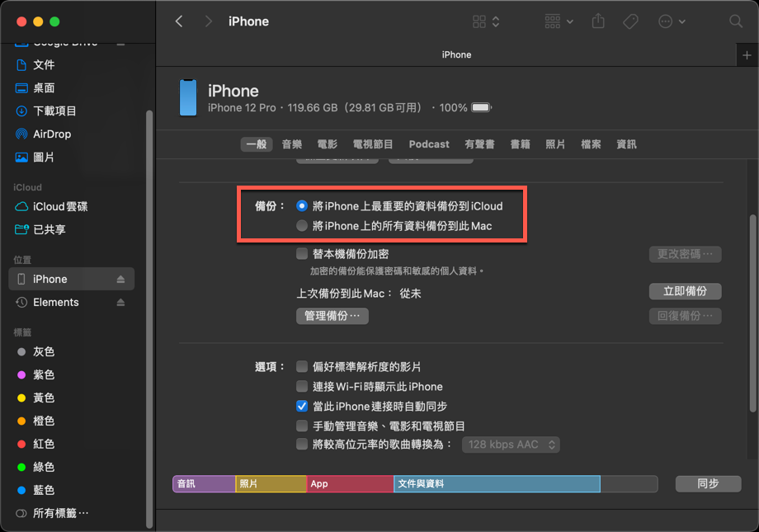Uncheck 當此 iPhone 連接時自動同步
This screenshot has width=759, height=532.
(302, 406)
